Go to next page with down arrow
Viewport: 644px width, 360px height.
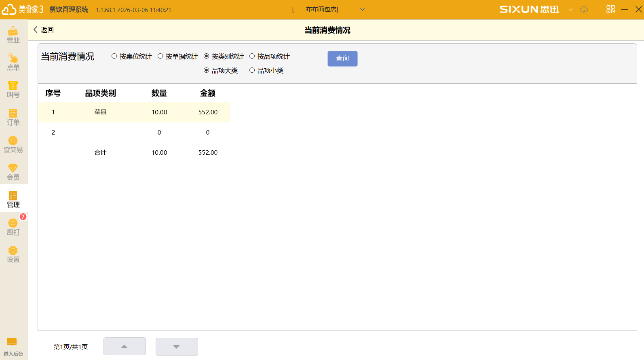point(177,347)
